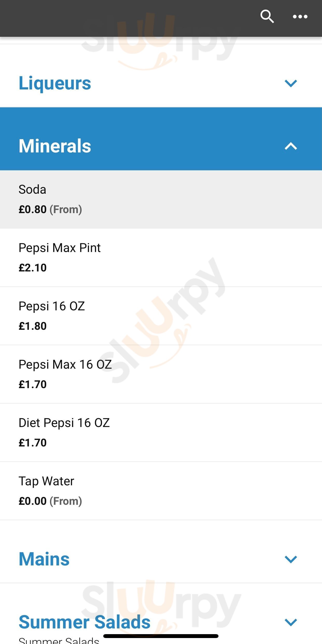Select the Liqueurs category heading
The image size is (322, 644).
tap(55, 83)
